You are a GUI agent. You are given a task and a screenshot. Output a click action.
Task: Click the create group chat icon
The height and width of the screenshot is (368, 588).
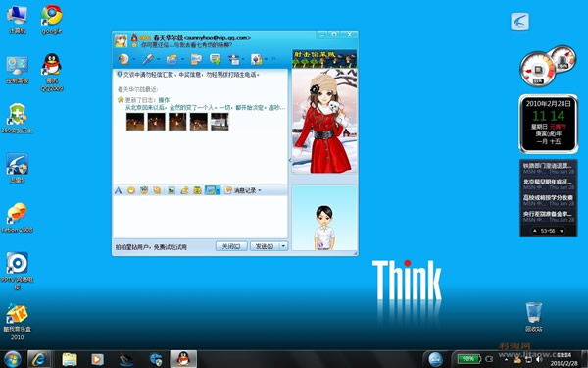(x=216, y=59)
